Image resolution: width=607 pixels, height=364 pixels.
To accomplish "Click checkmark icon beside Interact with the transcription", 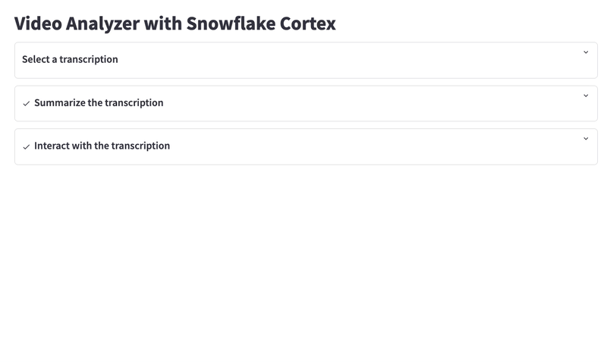I will (x=27, y=146).
